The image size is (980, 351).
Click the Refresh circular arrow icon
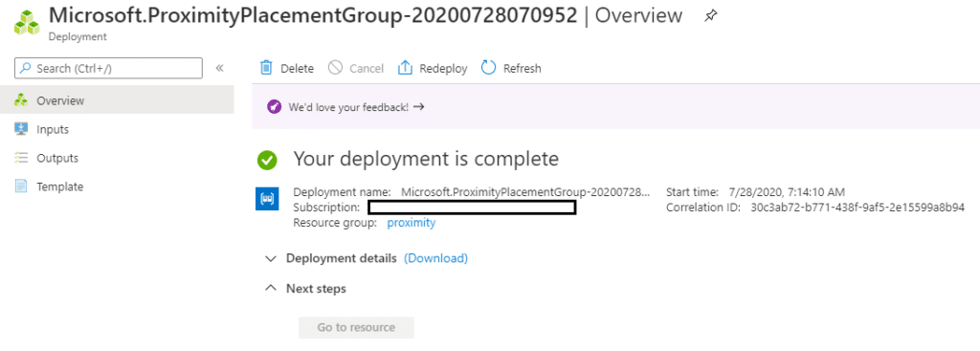(488, 68)
